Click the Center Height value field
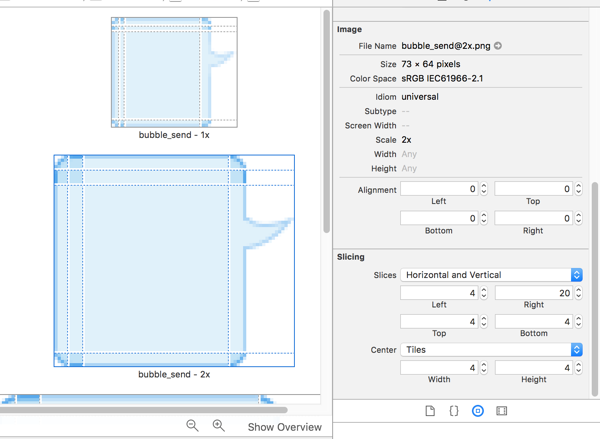This screenshot has height=439, width=600. [x=533, y=368]
